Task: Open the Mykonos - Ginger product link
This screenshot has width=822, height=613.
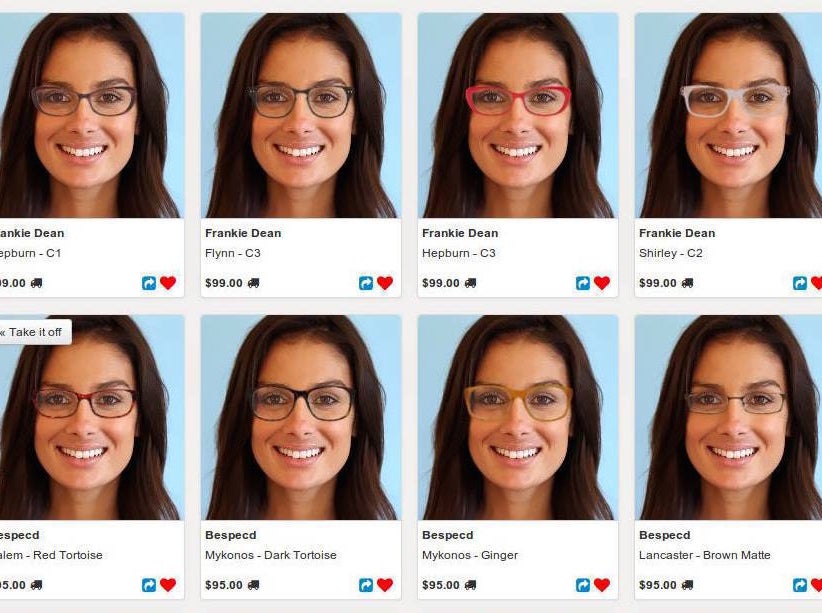Action: tap(470, 555)
